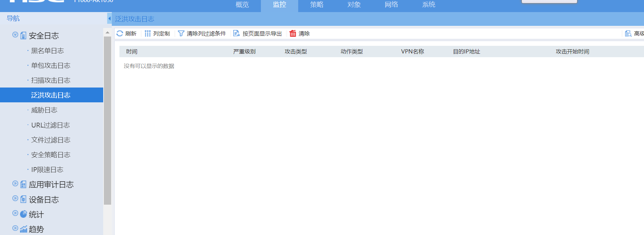
Task: Open the 概览 top tab
Action: (x=242, y=5)
